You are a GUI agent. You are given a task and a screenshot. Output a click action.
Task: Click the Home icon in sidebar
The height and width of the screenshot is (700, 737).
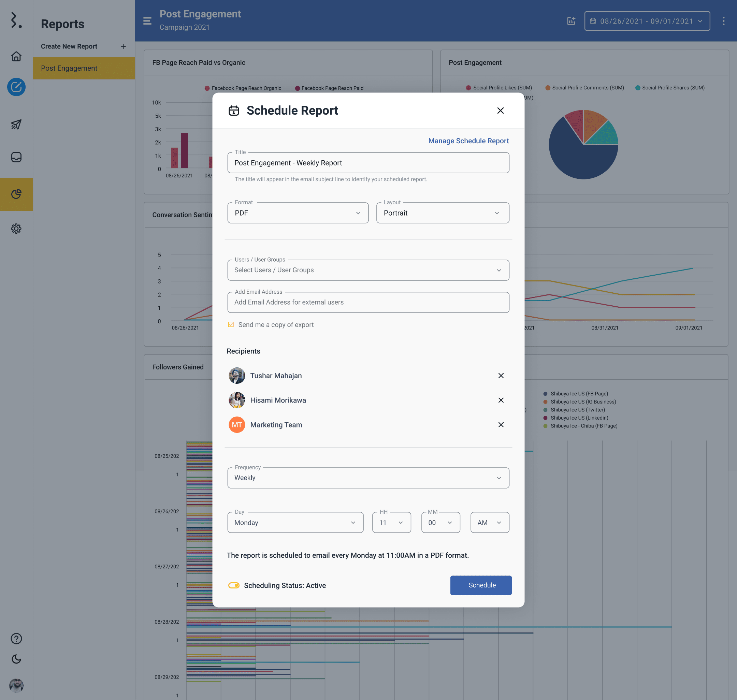16,56
